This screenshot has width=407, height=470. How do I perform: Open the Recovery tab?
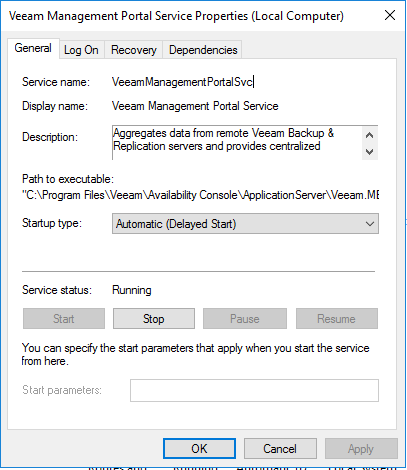[x=134, y=50]
